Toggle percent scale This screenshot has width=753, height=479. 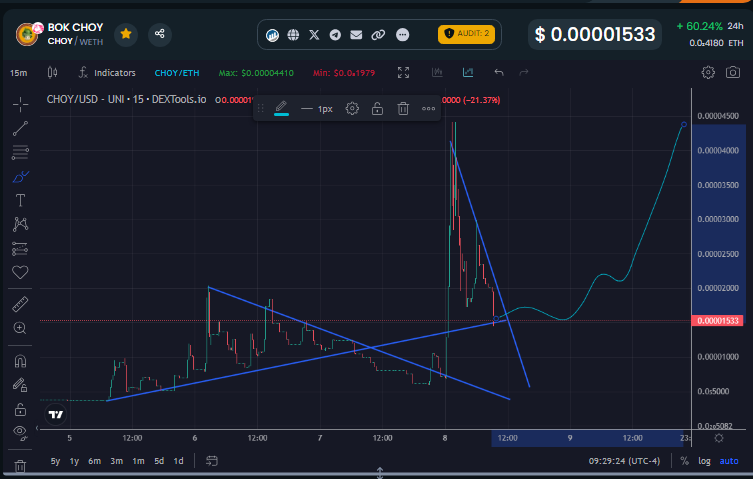[684, 461]
